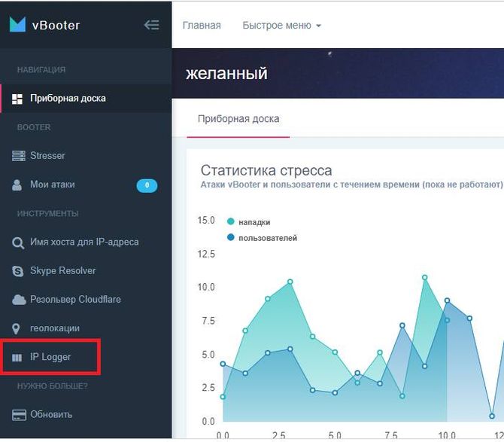504x442 pixels.
Task: Open Мои атаки in the sidebar
Action: point(53,184)
